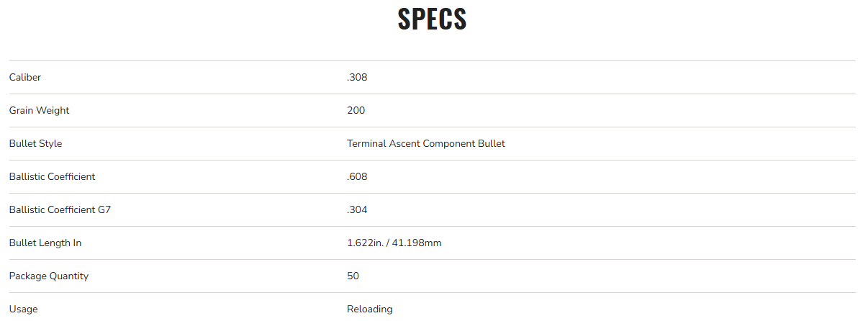Click the Usage row label
868x321 pixels.
coord(24,309)
